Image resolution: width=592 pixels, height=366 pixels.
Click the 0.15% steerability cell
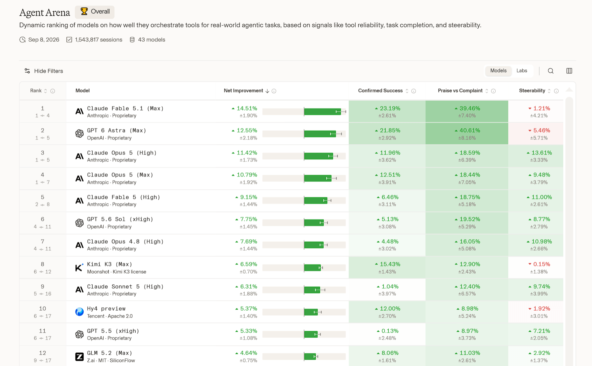536,267
